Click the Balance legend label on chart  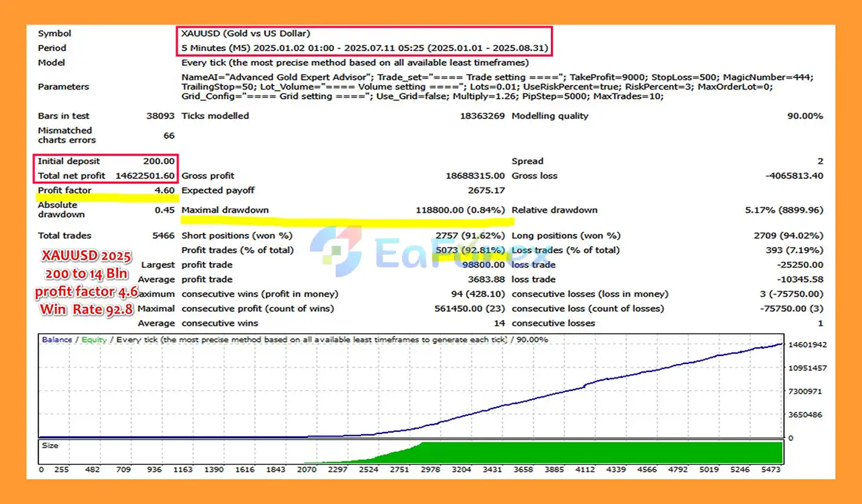(57, 340)
